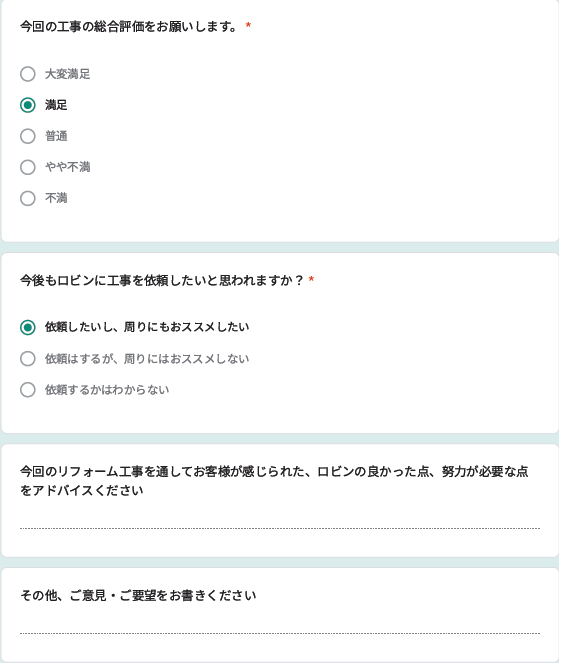Image resolution: width=563 pixels, height=663 pixels.
Task: Click the 今後もロビンに工事を依頼 question heading
Action: (x=162, y=280)
